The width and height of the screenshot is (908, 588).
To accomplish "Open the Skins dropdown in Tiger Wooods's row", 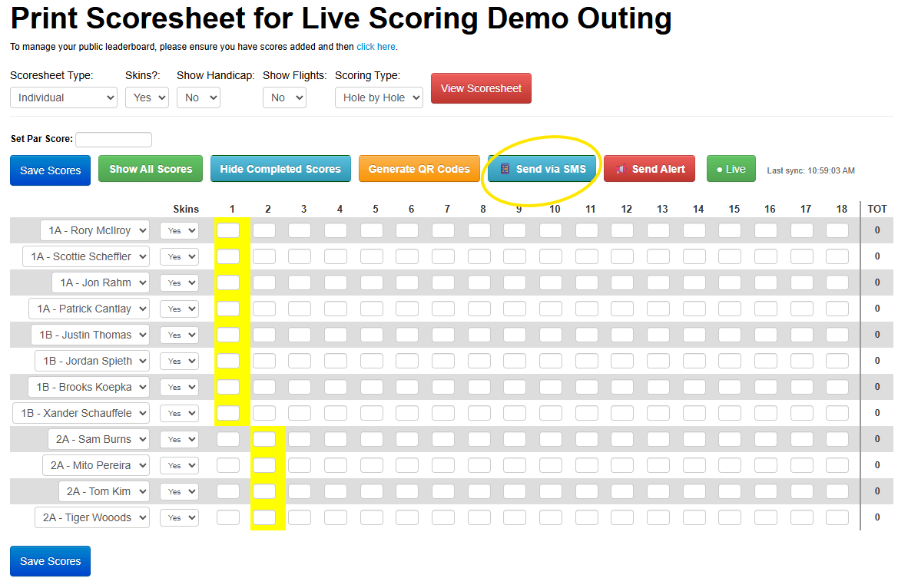I will 180,517.
